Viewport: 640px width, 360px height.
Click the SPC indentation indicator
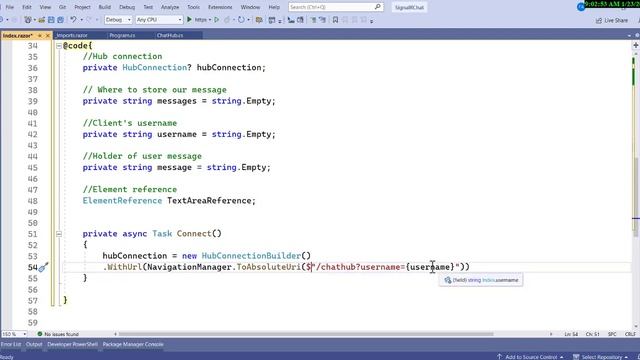tap(612, 334)
